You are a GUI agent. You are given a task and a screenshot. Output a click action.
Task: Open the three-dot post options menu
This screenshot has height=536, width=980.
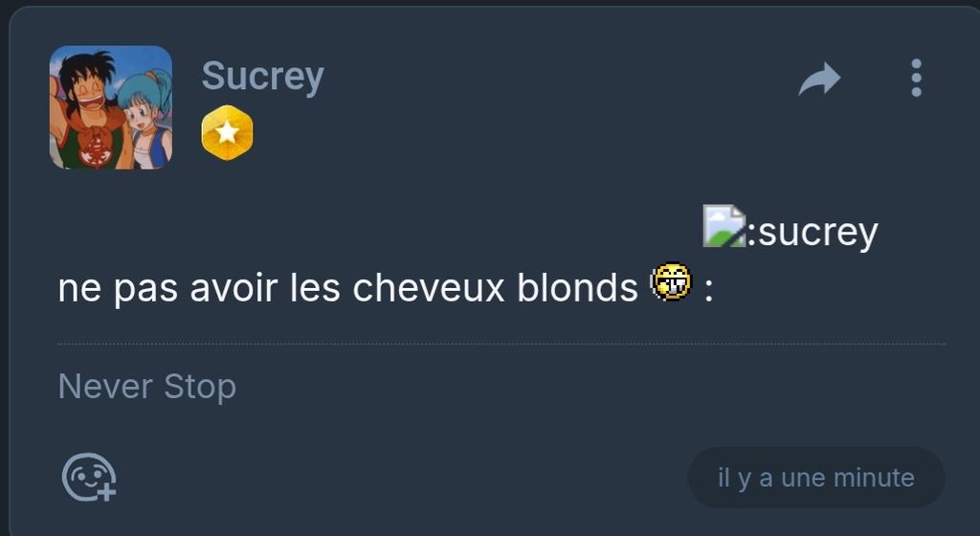pos(916,78)
